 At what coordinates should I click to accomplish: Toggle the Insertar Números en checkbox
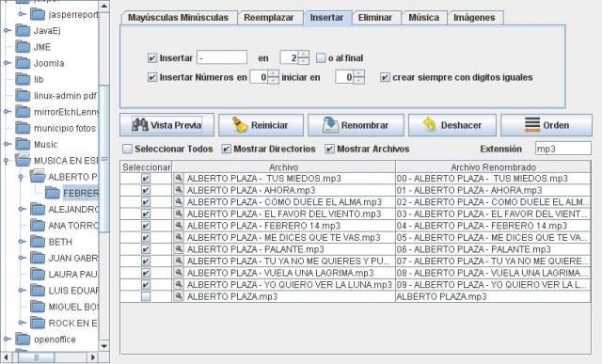click(152, 77)
